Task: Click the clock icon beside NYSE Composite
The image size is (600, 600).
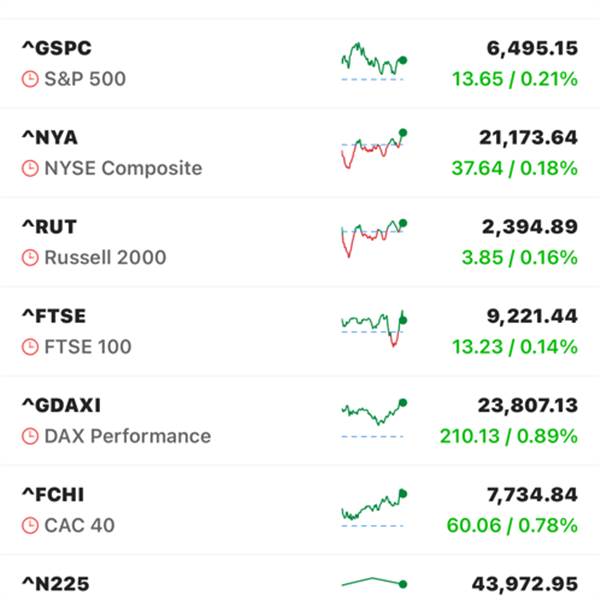Action: [x=30, y=168]
